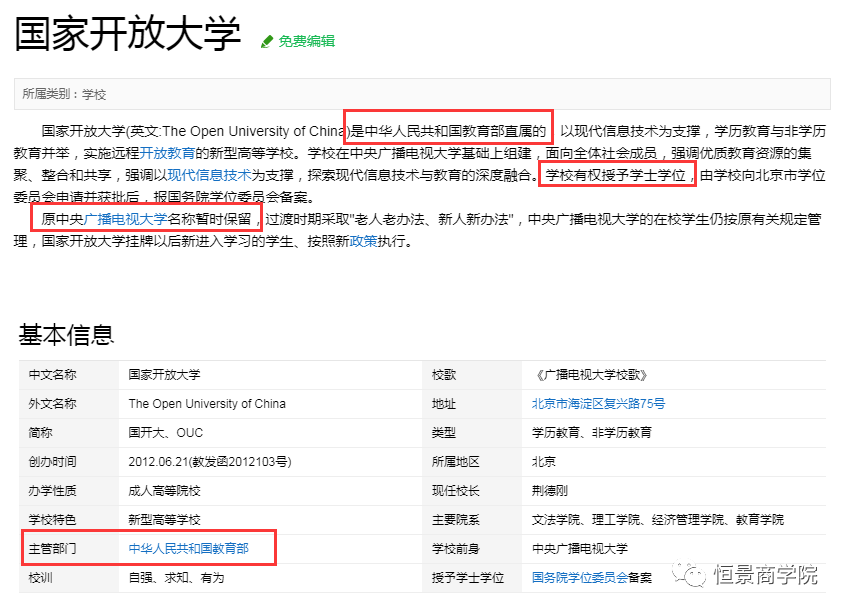Select the value 国开大、OUC
The image size is (845, 612).
pyautogui.click(x=165, y=433)
